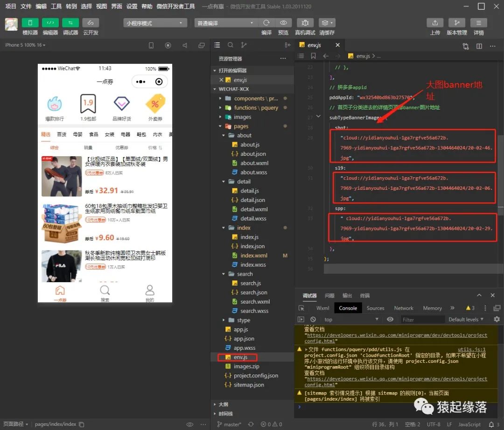The height and width of the screenshot is (430, 504).
Task: Click the 编译 compile refresh icon
Action: 266,23
